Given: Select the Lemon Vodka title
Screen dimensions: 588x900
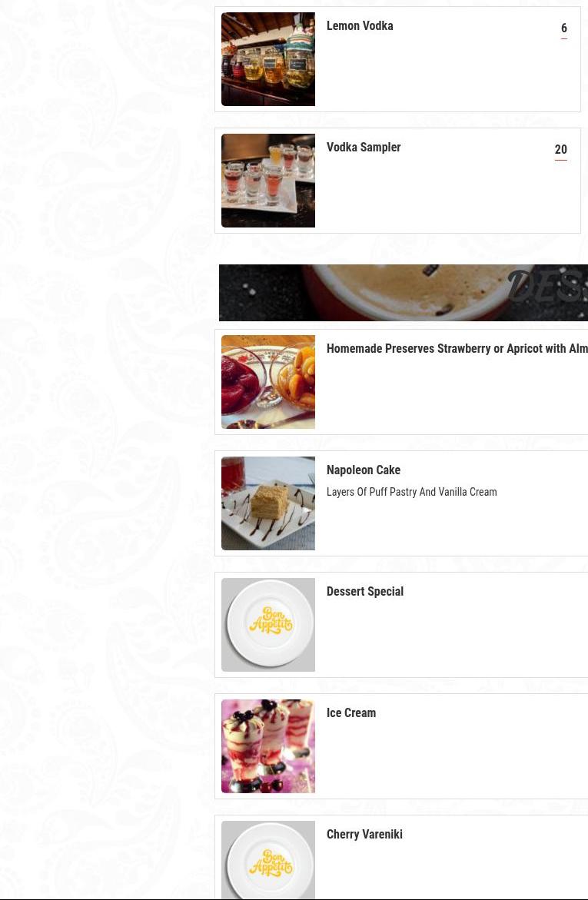Looking at the screenshot, I should (x=360, y=26).
